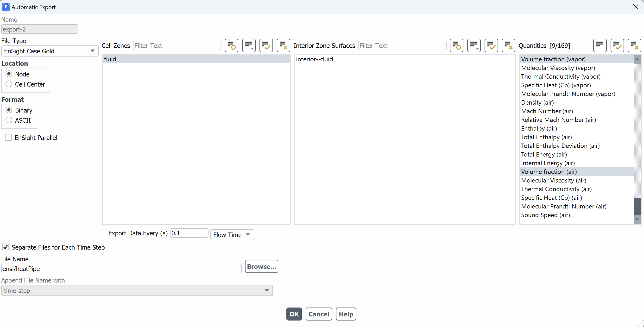Select Volume fraction (air) quantity
The height and width of the screenshot is (327, 644).
(x=576, y=172)
